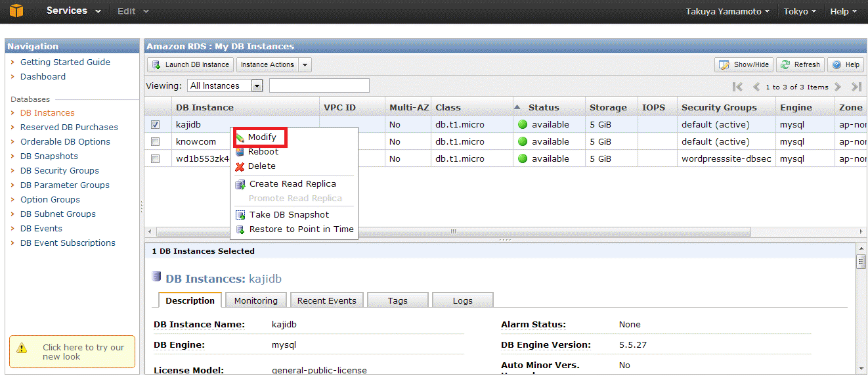Click the Take DB Snapshot icon

240,215
